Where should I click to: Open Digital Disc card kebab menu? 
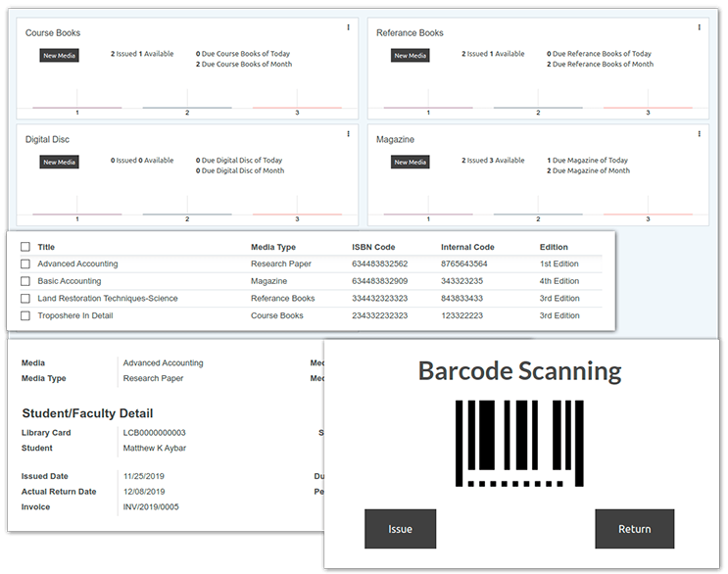click(x=348, y=133)
